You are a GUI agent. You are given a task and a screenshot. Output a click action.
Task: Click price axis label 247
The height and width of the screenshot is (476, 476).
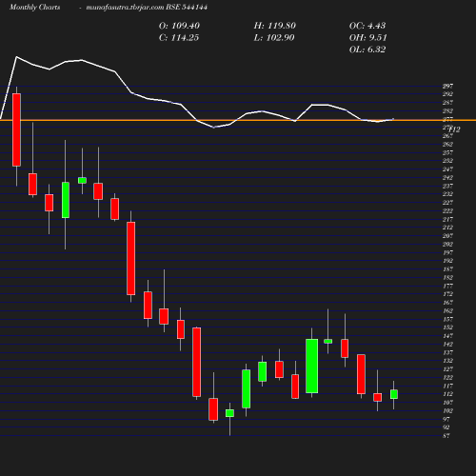click(x=447, y=169)
